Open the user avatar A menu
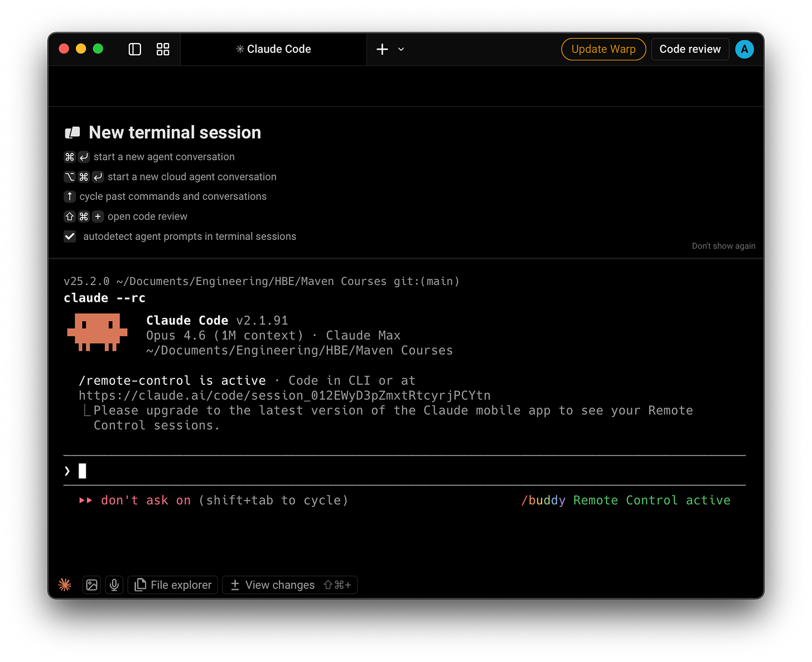Image resolution: width=812 pixels, height=662 pixels. [x=745, y=49]
